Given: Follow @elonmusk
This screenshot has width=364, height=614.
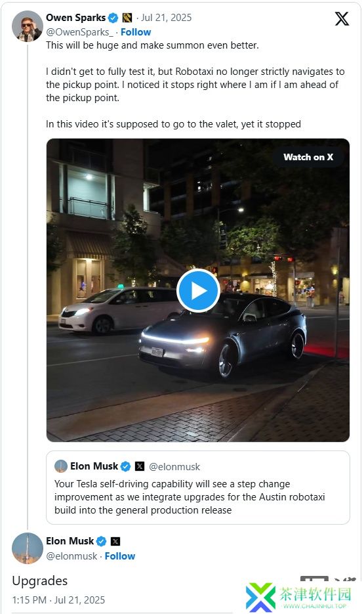Looking at the screenshot, I should pos(119,556).
